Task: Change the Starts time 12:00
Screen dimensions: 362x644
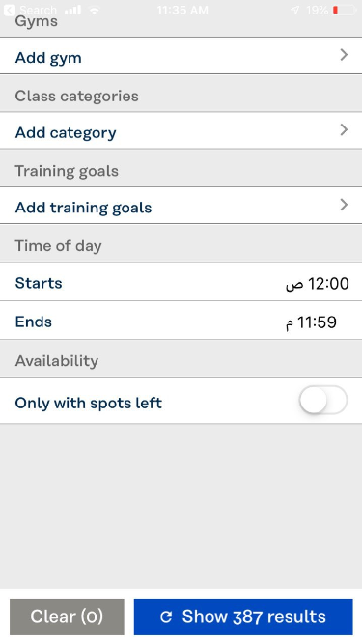Action: [x=318, y=284]
